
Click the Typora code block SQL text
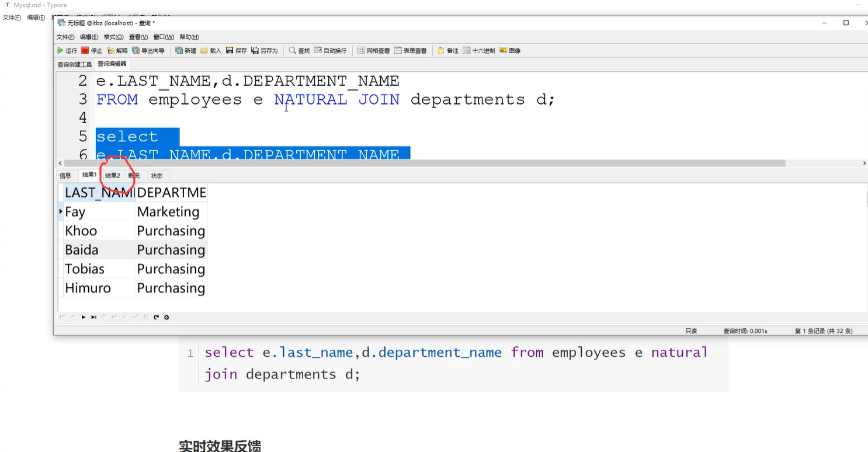coord(456,363)
